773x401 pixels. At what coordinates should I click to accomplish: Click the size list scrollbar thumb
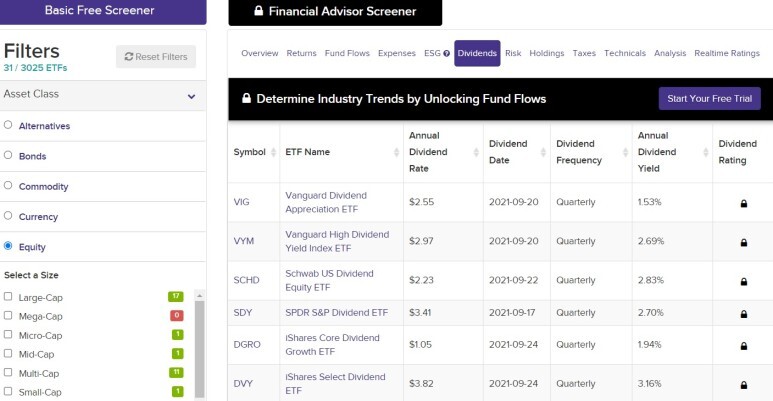pos(199,349)
